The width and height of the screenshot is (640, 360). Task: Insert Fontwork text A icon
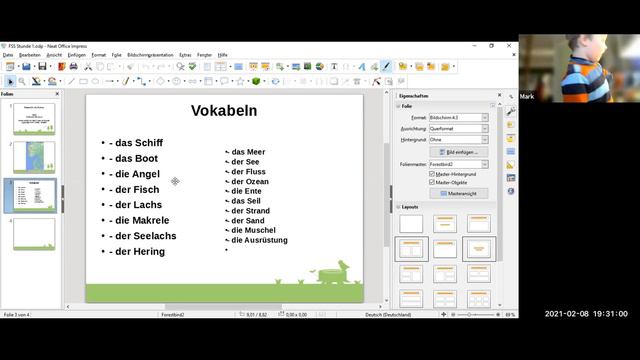(x=362, y=67)
